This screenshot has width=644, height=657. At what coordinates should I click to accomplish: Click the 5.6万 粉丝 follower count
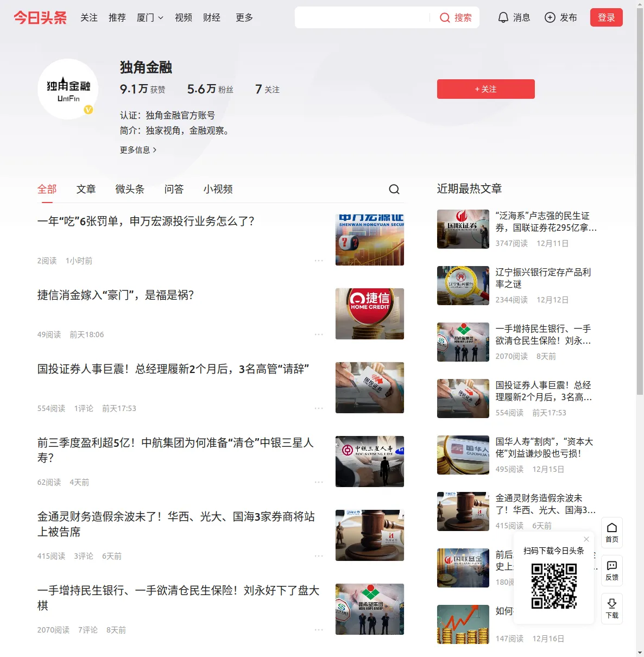(x=210, y=90)
